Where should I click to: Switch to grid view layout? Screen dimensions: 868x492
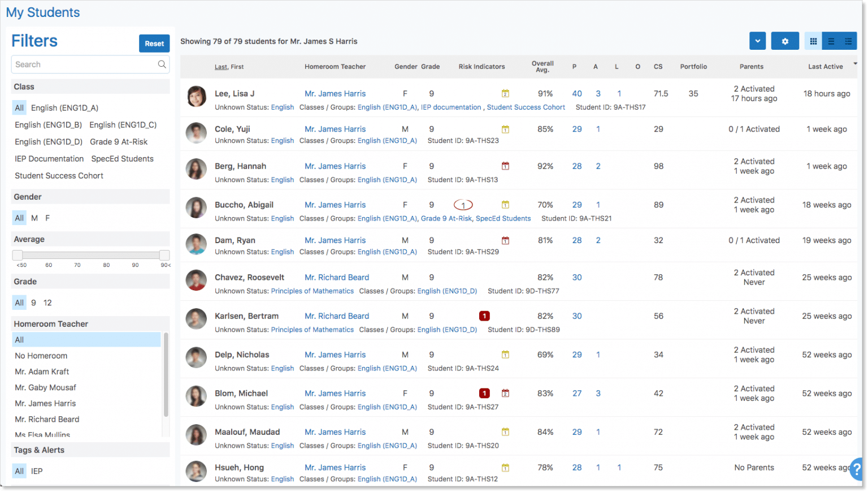tap(813, 41)
